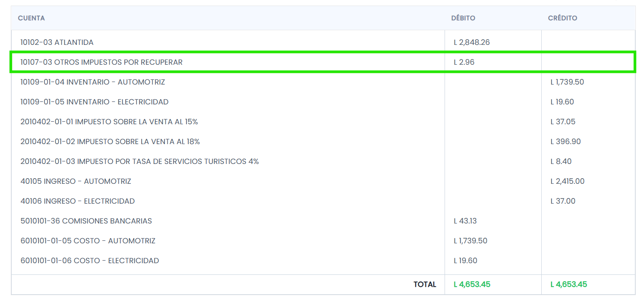Image resolution: width=644 pixels, height=299 pixels.
Task: Click the green L 4,653.45 debit total
Action: (472, 284)
